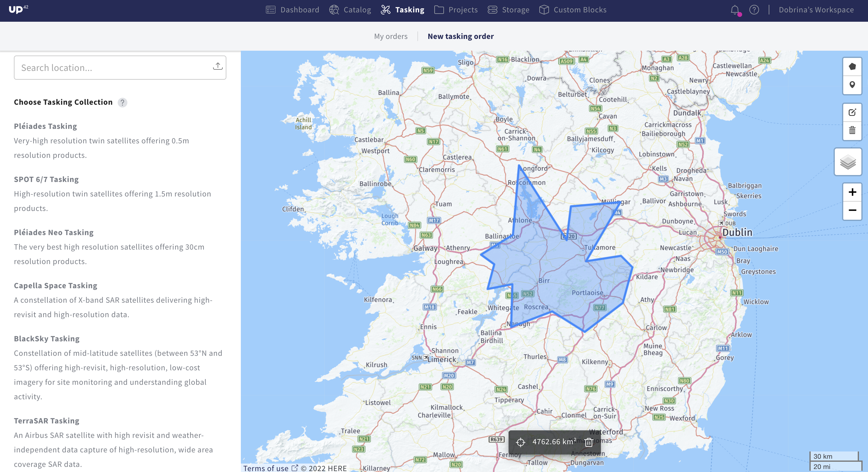Click the edit geometry icon
Viewport: 868px width, 472px height.
coord(852,112)
